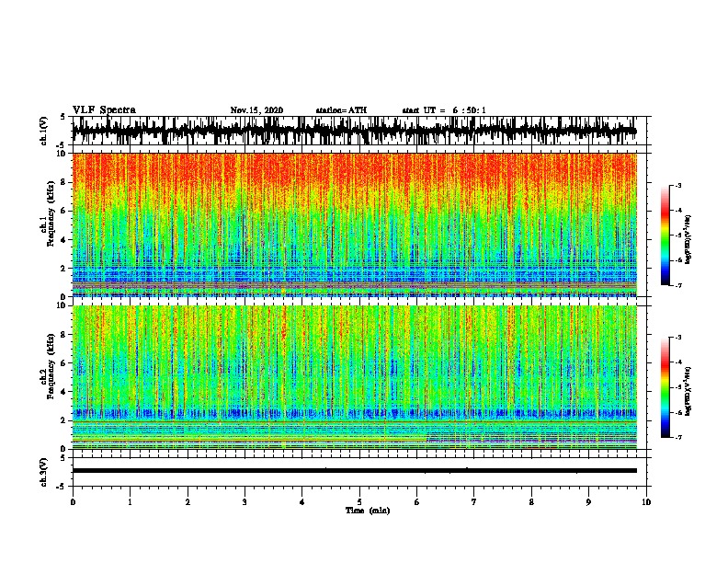Screen dimensions: 728x563
Task: Click the "station=ATH" label
Action: pos(341,110)
